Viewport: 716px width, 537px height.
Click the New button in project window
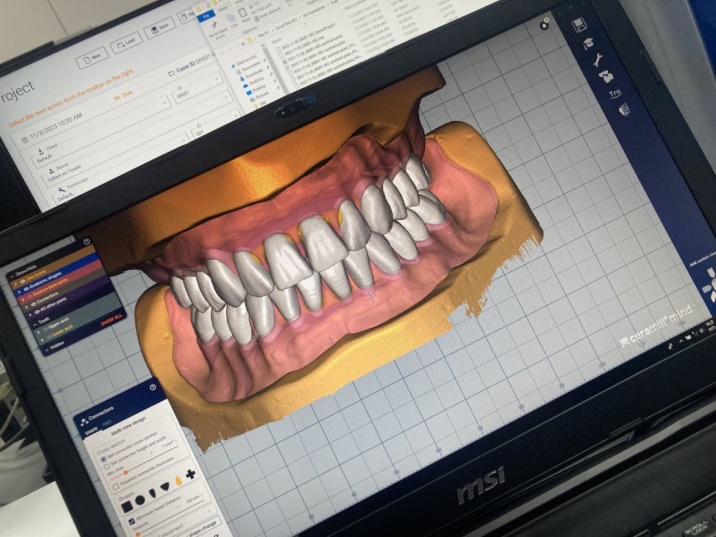click(92, 58)
